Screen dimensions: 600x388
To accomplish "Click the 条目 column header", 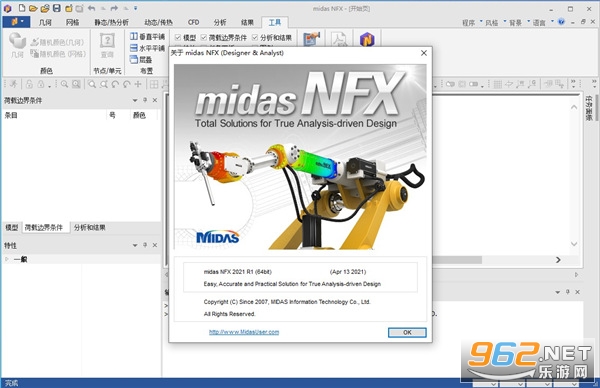I will tap(11, 115).
